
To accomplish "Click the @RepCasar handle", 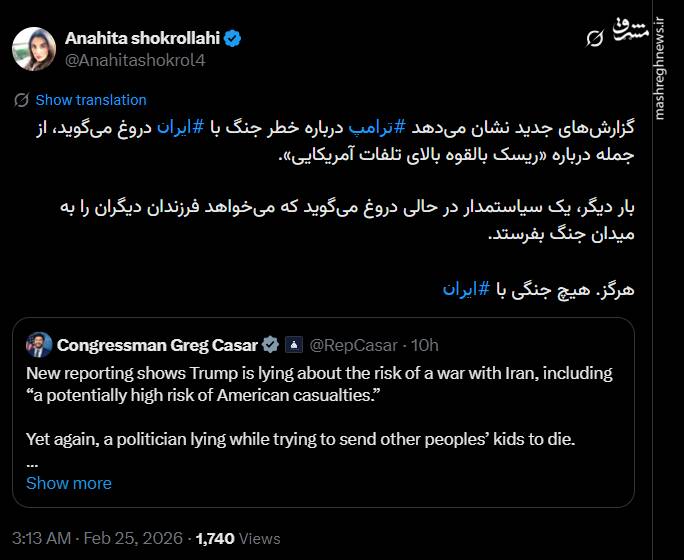I will [x=355, y=345].
